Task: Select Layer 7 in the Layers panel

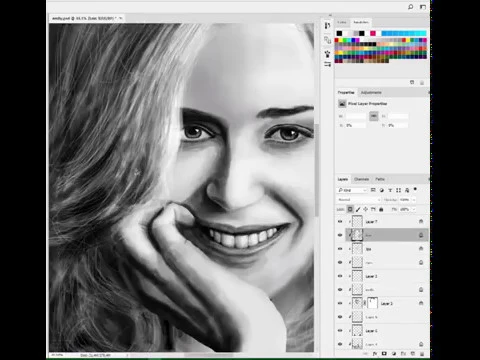Action: 387,221
